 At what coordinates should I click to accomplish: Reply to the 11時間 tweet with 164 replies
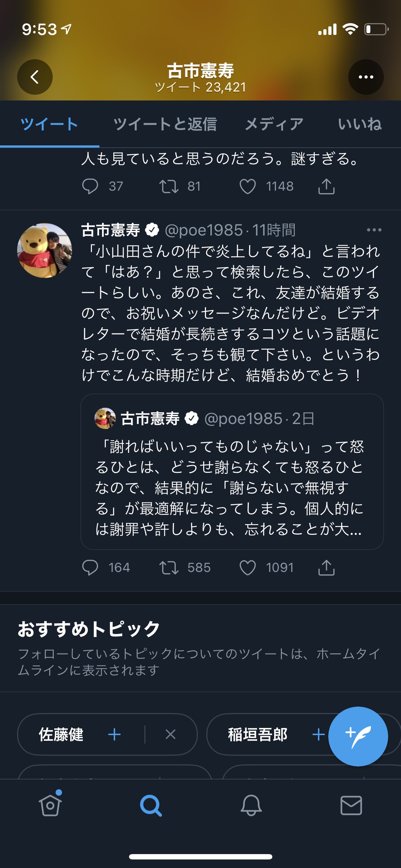click(x=90, y=568)
